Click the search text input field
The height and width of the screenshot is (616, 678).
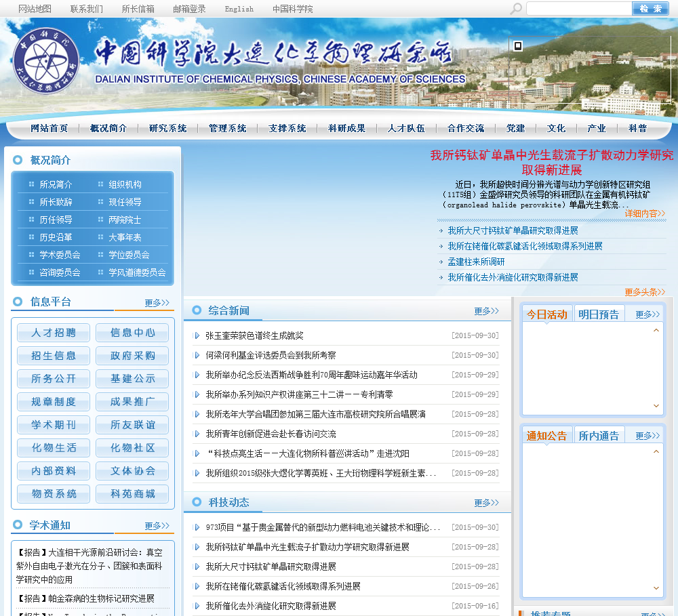coord(579,9)
